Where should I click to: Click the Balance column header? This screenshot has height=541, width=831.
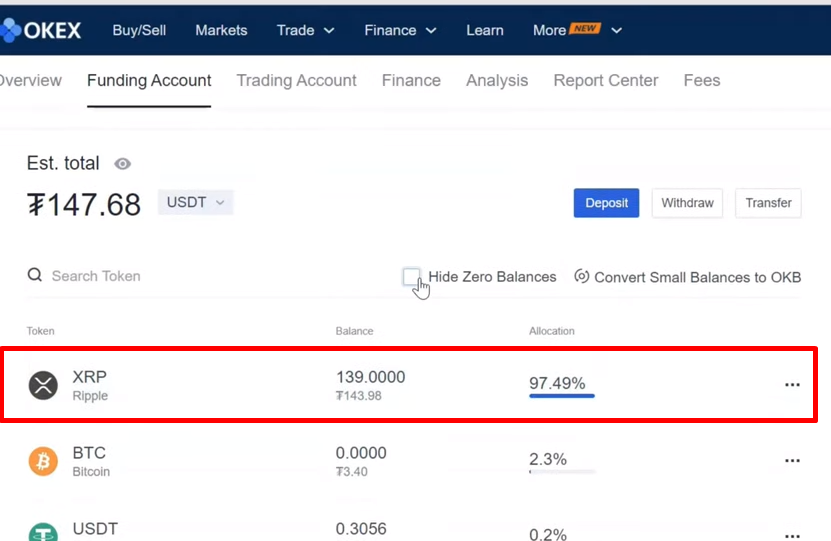(x=355, y=331)
